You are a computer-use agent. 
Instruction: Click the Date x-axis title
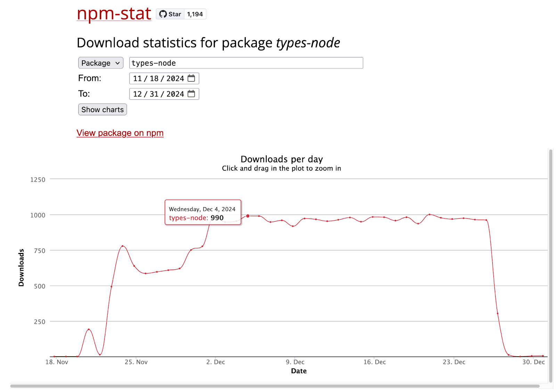pyautogui.click(x=299, y=371)
